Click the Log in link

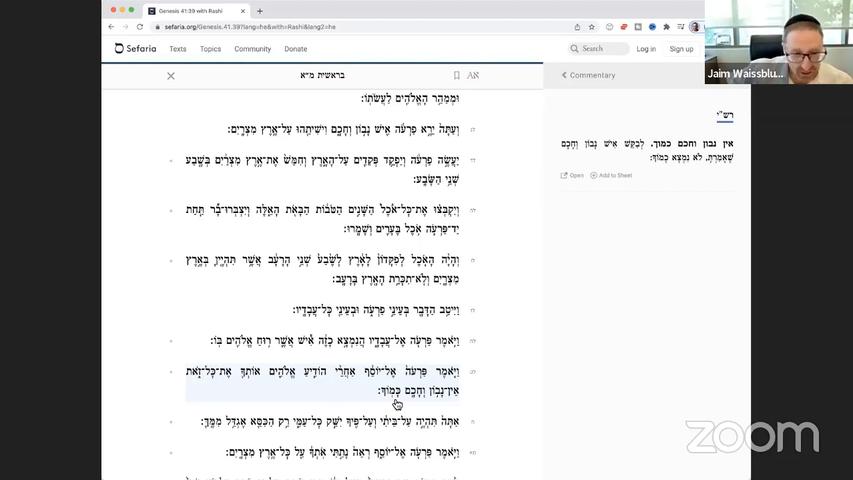click(646, 49)
